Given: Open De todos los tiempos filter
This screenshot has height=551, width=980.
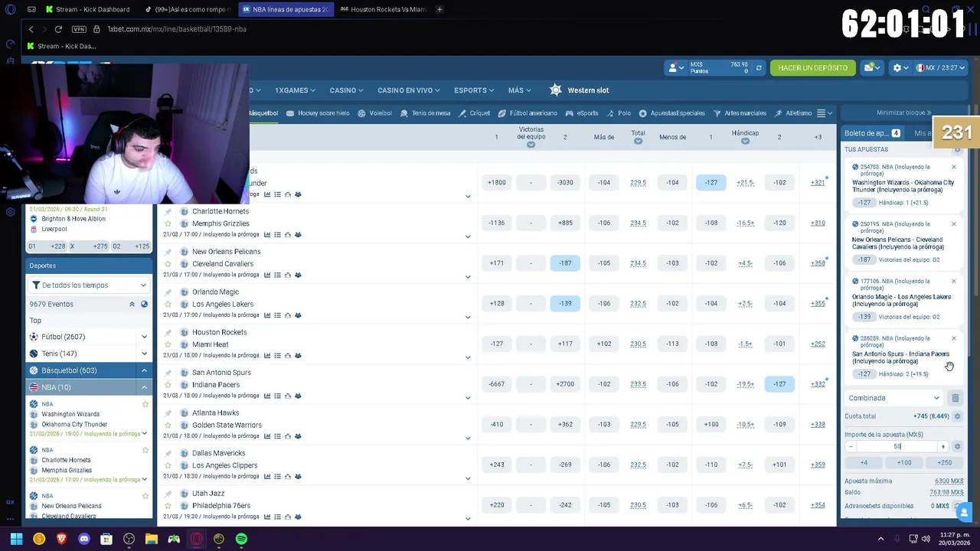Looking at the screenshot, I should (89, 285).
